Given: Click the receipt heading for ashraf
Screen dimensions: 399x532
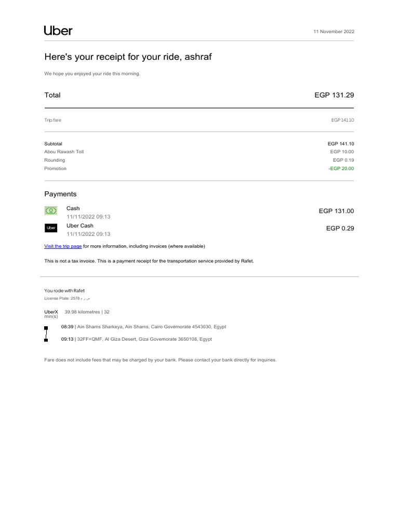Looking at the screenshot, I should tap(128, 57).
